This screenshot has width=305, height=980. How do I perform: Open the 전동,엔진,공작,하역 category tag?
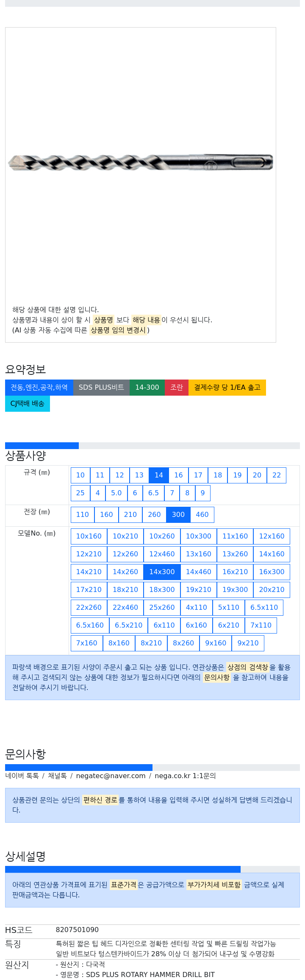(x=39, y=388)
